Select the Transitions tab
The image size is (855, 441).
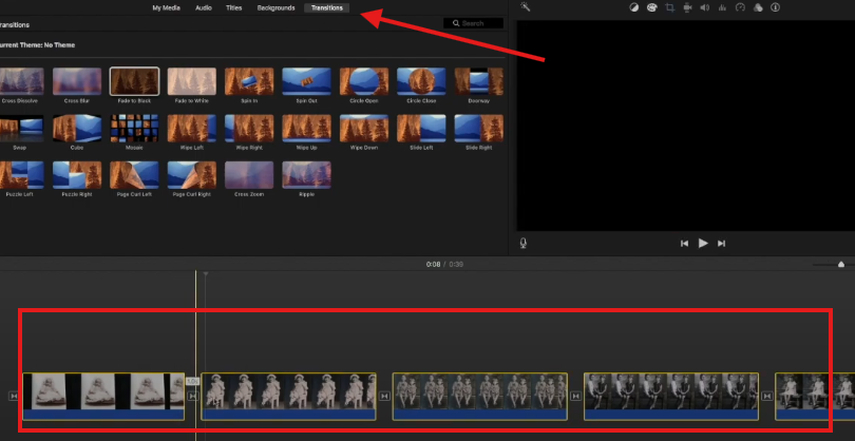click(x=327, y=8)
